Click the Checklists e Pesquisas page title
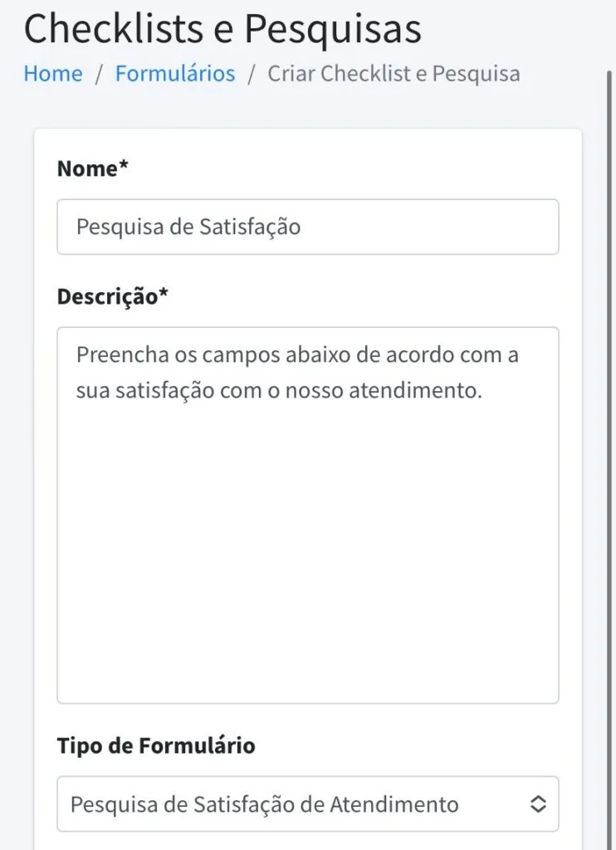Screen dimensions: 616x850 coord(222,29)
